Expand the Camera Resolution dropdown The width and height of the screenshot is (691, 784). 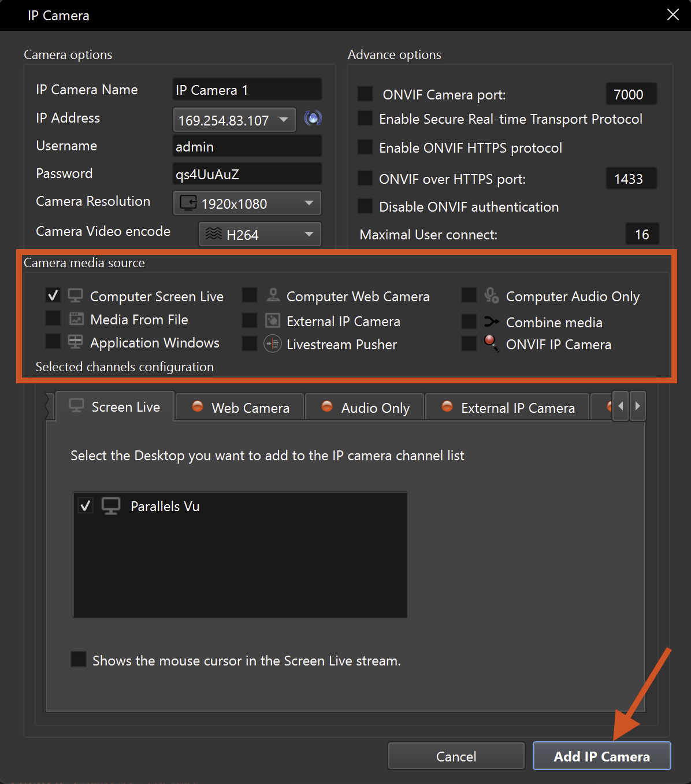[309, 203]
